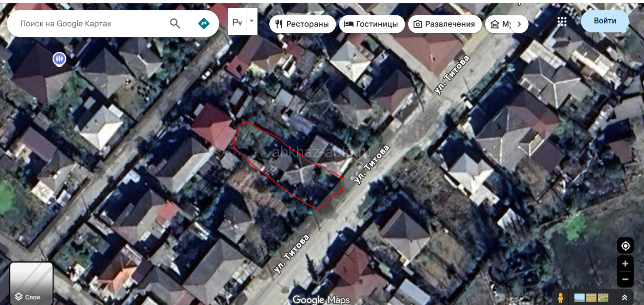Click the Ру keyboard layout button

(x=237, y=22)
